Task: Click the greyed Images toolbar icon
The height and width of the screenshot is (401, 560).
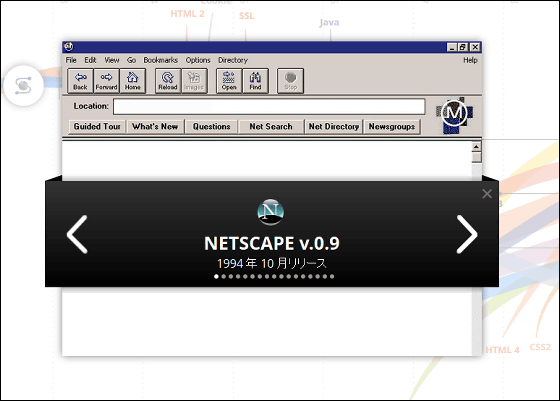Action: [194, 81]
